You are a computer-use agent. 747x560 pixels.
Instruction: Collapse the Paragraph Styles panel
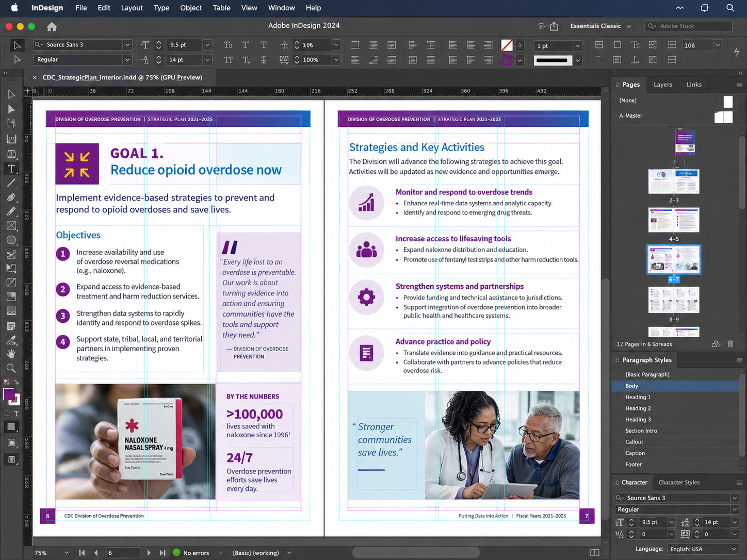[618, 360]
